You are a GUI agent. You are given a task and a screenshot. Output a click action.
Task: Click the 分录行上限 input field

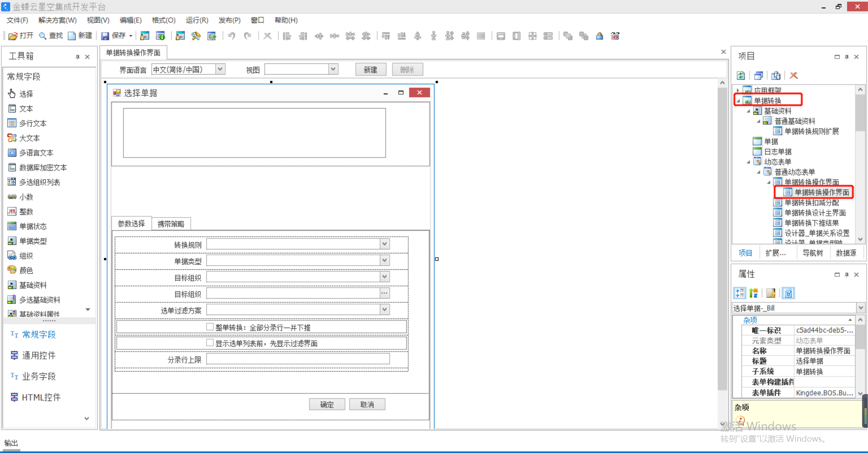pos(298,359)
